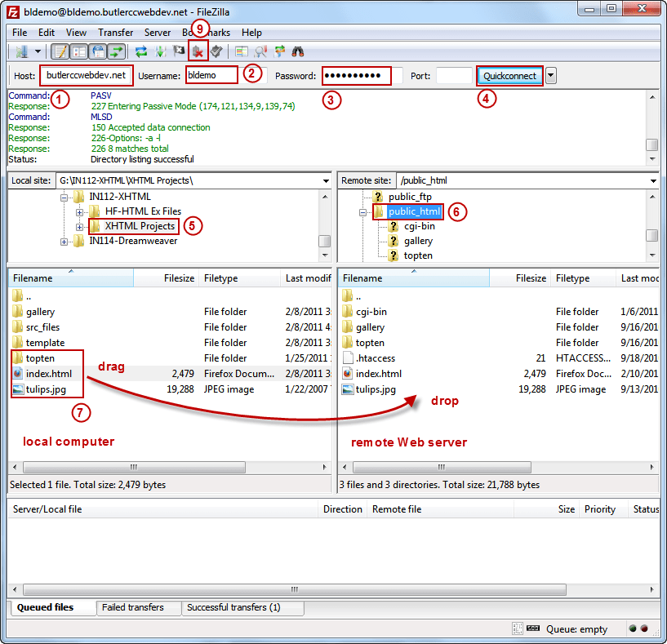The height and width of the screenshot is (644, 667).
Task: Open the Transfer menu
Action: click(115, 33)
